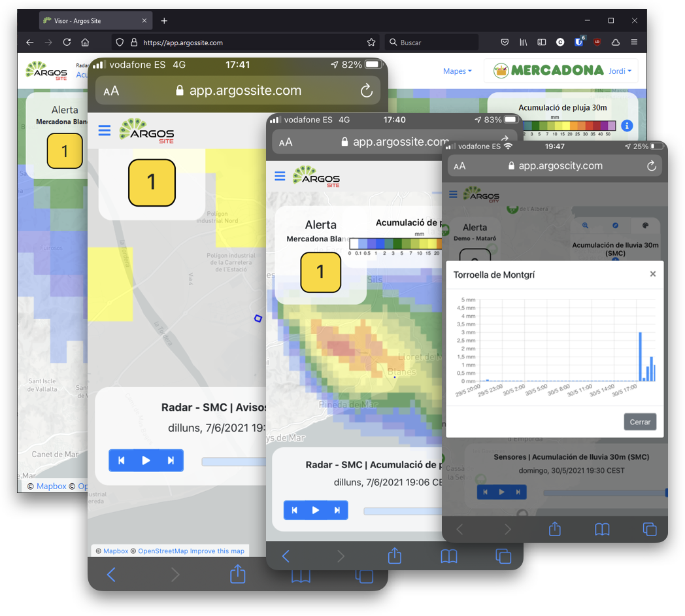Click the yellow alert badge on the 17:41 phone

pos(152,182)
